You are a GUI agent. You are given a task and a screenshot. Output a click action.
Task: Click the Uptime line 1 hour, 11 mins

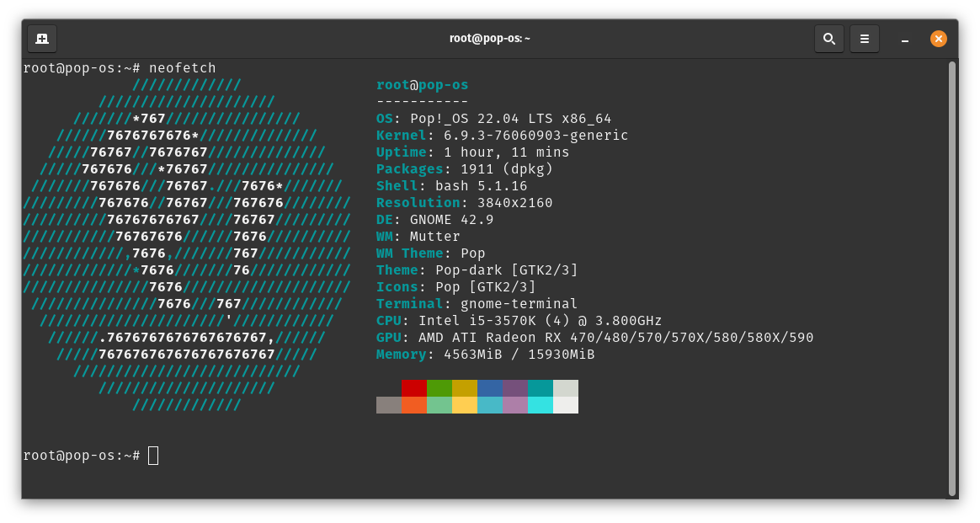click(472, 152)
